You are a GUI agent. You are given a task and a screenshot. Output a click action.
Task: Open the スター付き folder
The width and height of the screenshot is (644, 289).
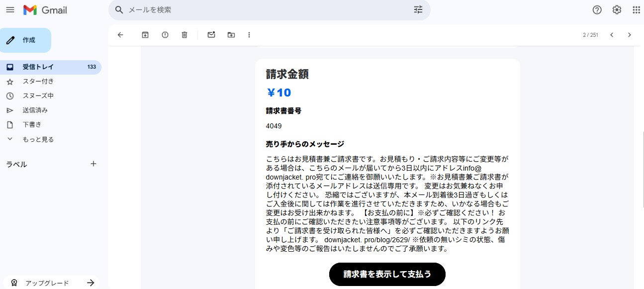(x=38, y=82)
